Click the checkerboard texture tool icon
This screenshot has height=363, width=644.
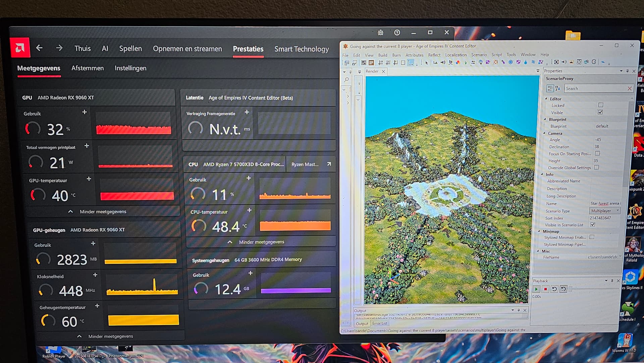(x=495, y=62)
